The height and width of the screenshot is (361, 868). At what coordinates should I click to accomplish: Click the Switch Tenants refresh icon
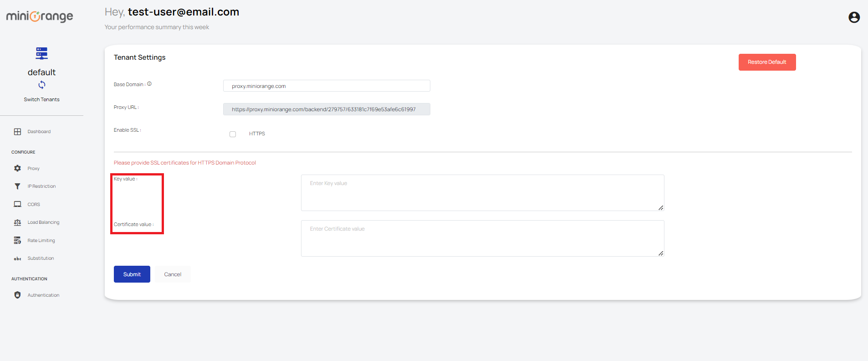[x=41, y=85]
